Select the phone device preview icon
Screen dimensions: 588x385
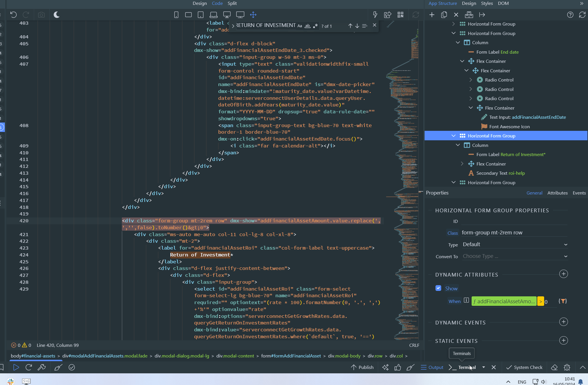(x=176, y=15)
